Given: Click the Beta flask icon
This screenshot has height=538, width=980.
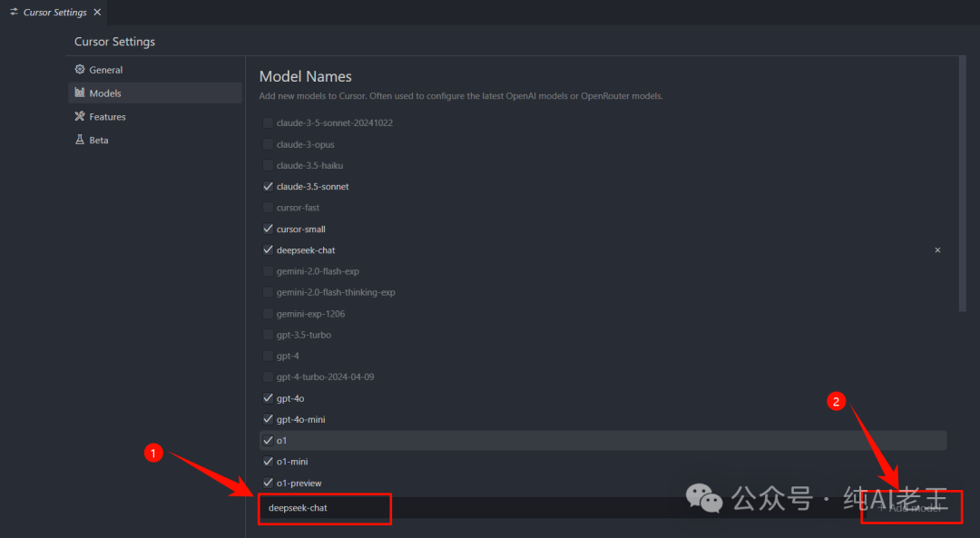Looking at the screenshot, I should point(80,141).
